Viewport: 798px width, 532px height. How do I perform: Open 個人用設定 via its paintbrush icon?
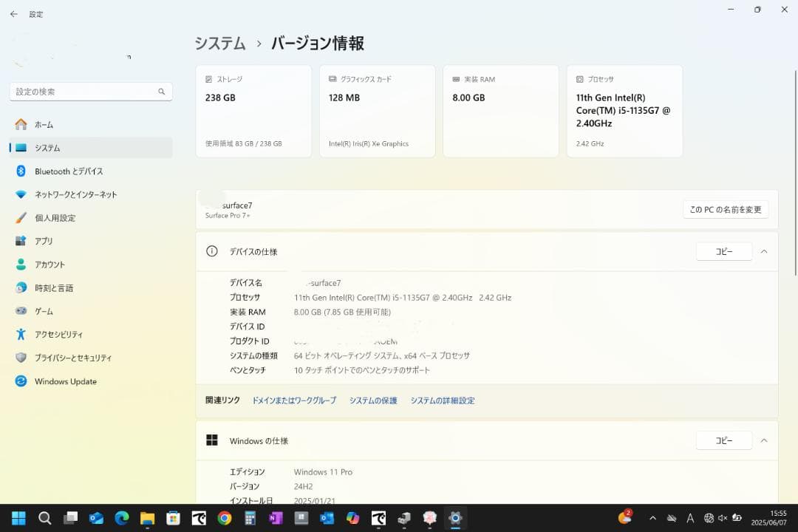tap(21, 218)
